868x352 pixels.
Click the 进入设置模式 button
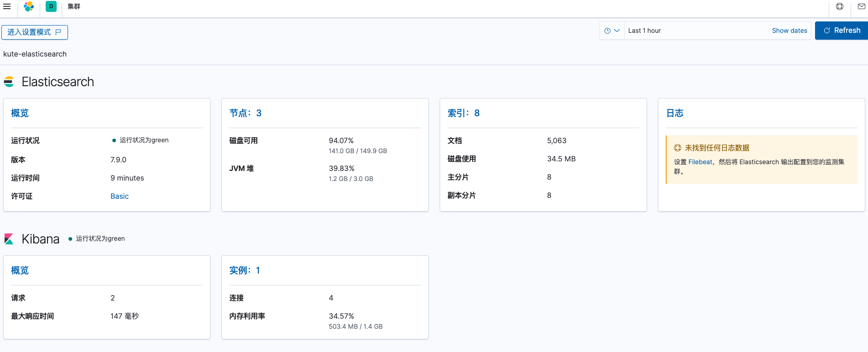click(x=35, y=32)
